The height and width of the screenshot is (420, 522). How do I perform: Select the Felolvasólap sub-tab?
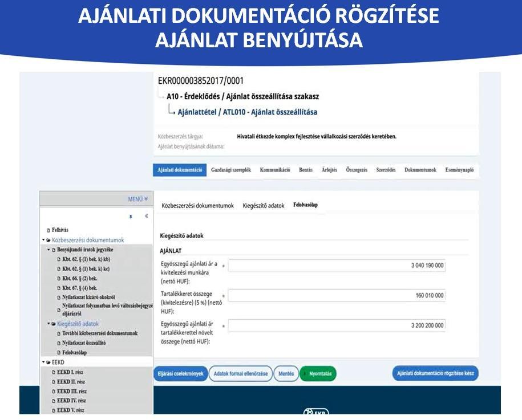click(x=305, y=205)
